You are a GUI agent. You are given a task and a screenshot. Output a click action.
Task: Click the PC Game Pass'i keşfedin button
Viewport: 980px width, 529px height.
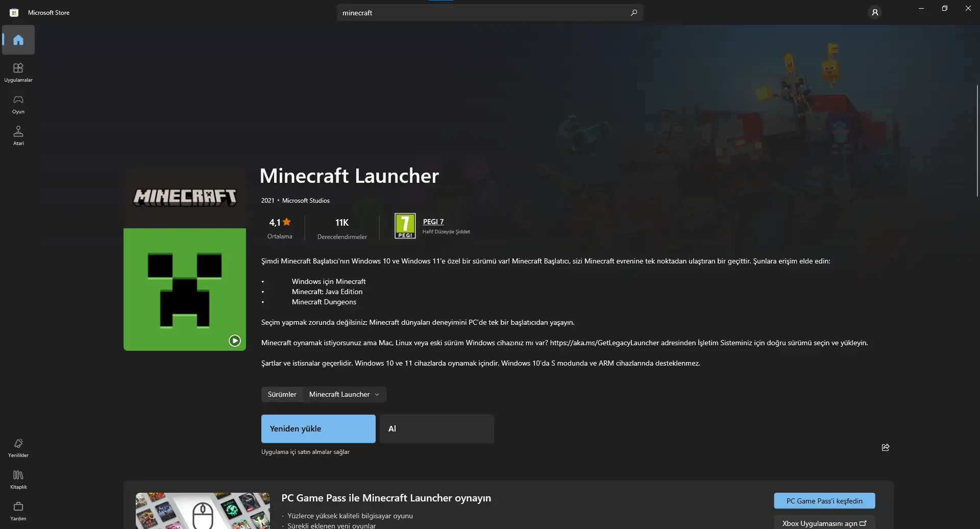824,501
